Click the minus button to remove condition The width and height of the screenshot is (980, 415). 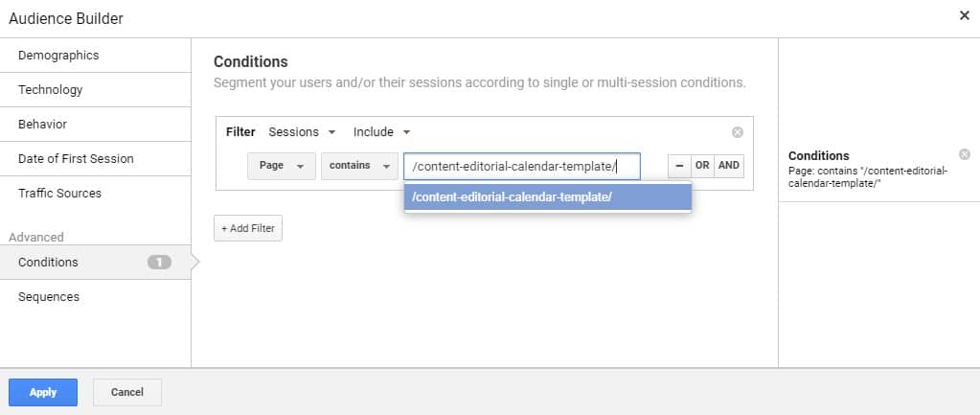click(679, 166)
